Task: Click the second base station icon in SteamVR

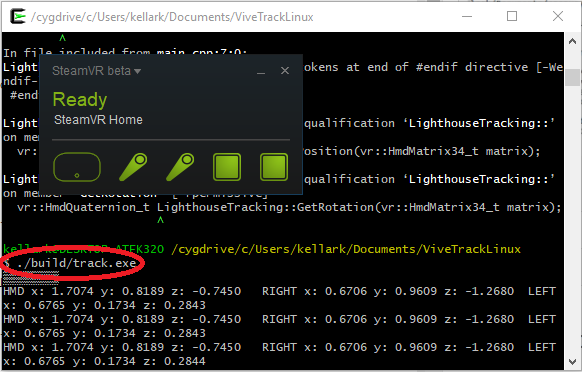Action: click(x=274, y=167)
